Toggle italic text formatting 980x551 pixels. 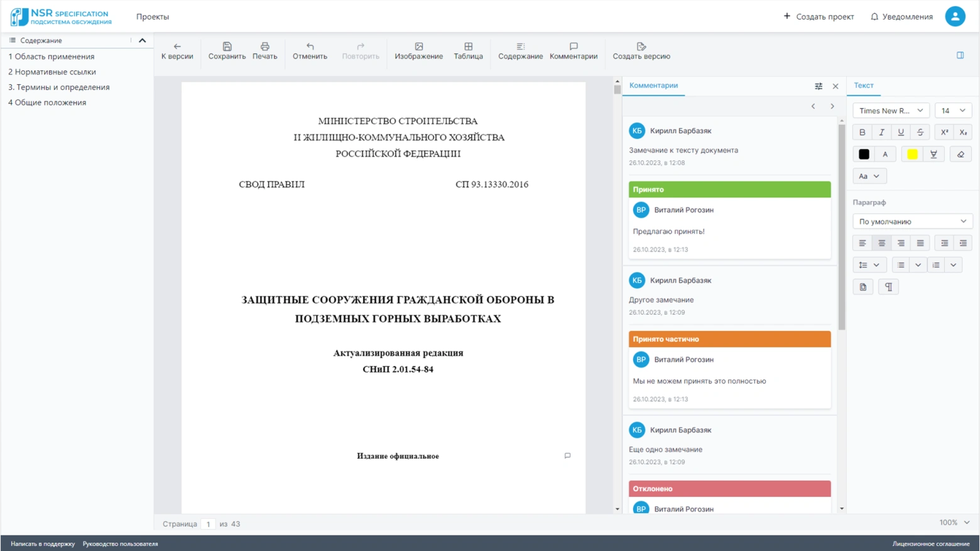tap(881, 132)
